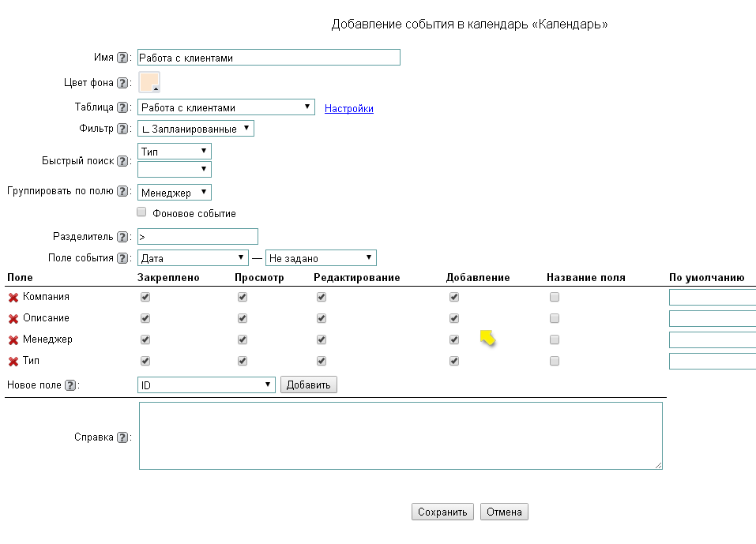The height and width of the screenshot is (544, 756).
Task: Open the background color swatch picker
Action: [149, 82]
